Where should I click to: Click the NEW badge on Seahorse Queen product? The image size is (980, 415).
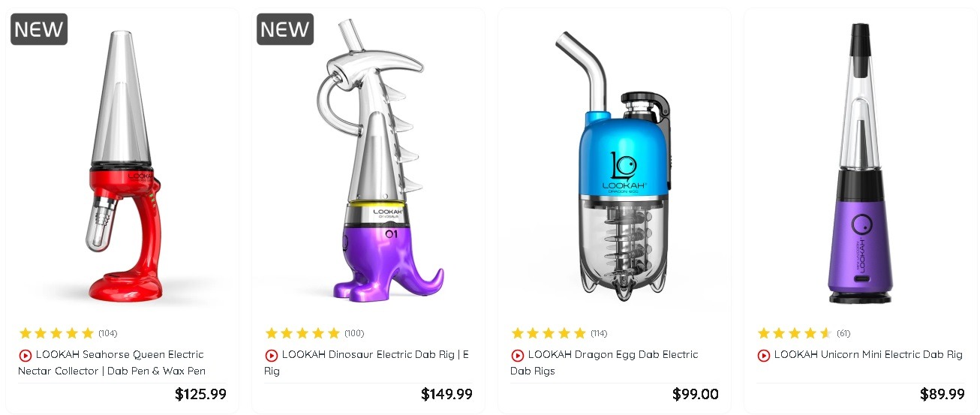[39, 29]
